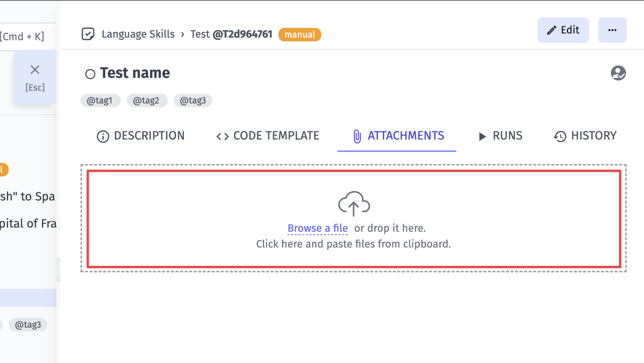Click the left panel scrollbar

[x=59, y=269]
